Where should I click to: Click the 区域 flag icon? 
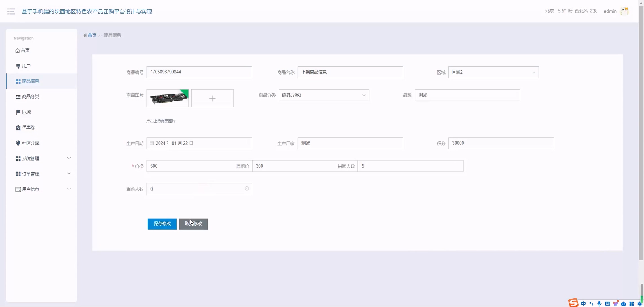click(x=18, y=112)
